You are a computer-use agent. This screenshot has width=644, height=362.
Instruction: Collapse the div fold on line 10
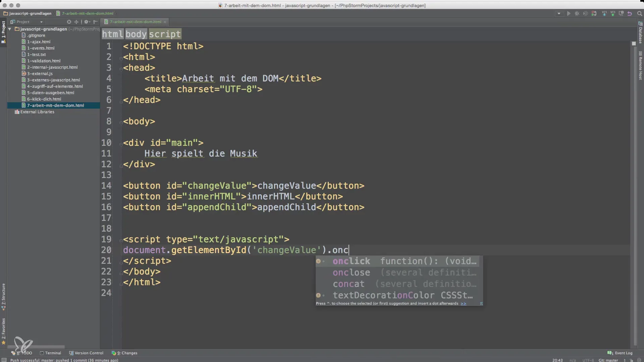coord(121,144)
